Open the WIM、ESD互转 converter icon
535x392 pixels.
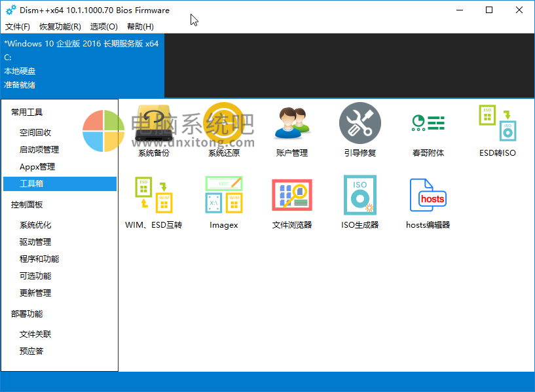point(154,195)
